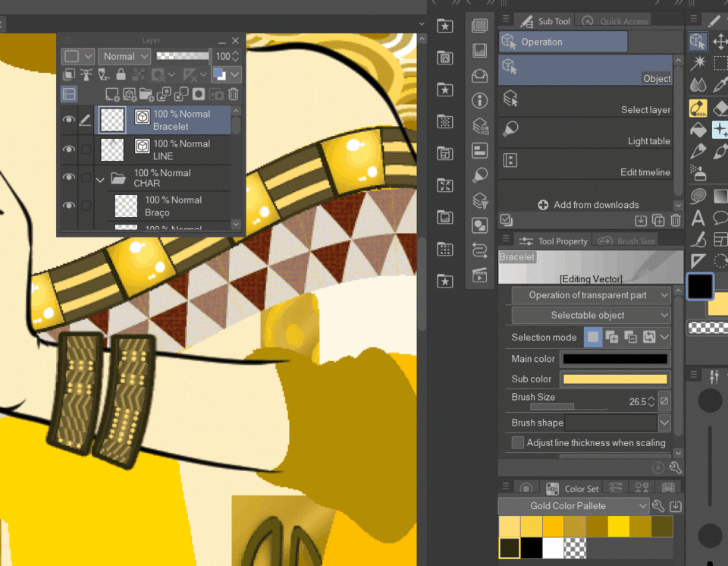The image size is (728, 566).
Task: Click the Create layer mask icon
Action: click(199, 94)
